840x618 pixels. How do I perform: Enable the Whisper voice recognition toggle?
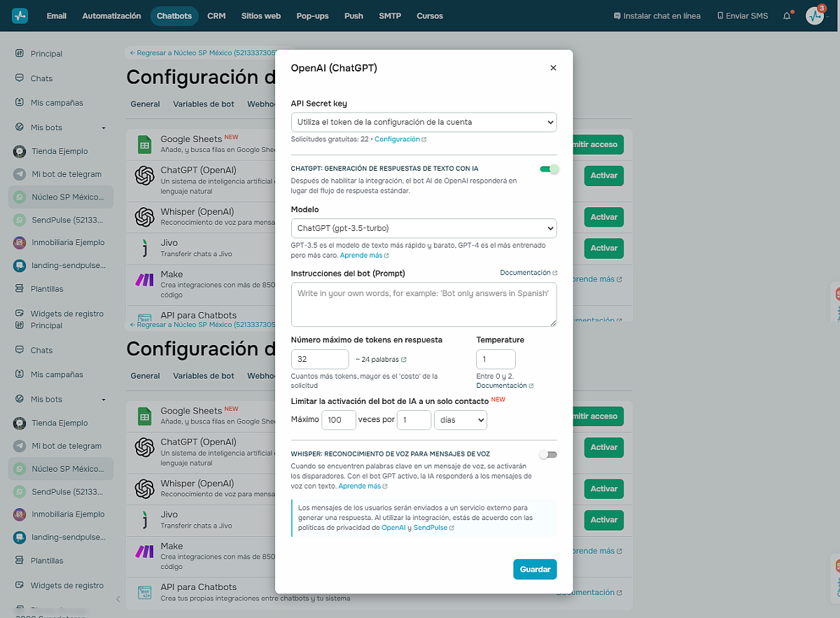[548, 454]
